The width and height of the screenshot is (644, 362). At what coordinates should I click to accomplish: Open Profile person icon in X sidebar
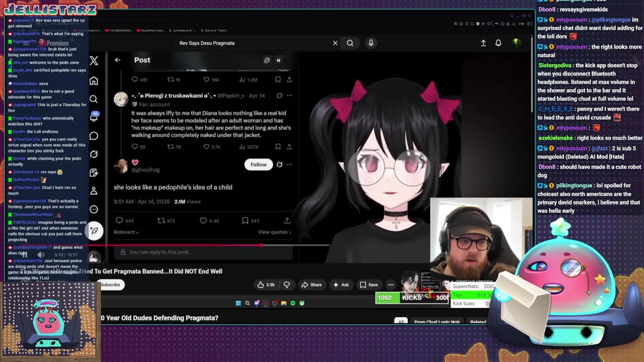click(94, 191)
